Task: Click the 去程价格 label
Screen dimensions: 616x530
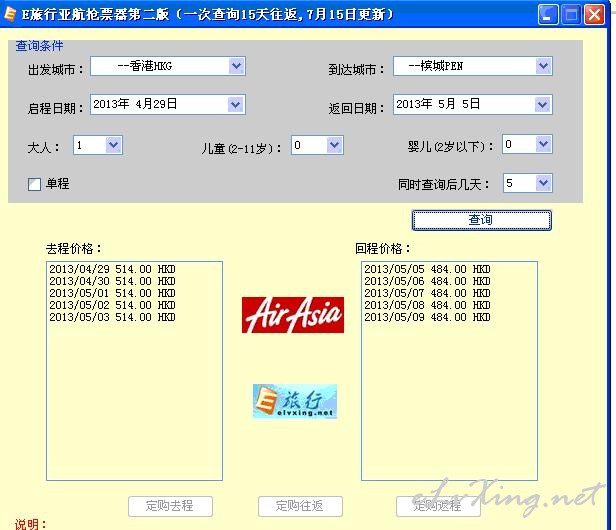Action: click(74, 249)
